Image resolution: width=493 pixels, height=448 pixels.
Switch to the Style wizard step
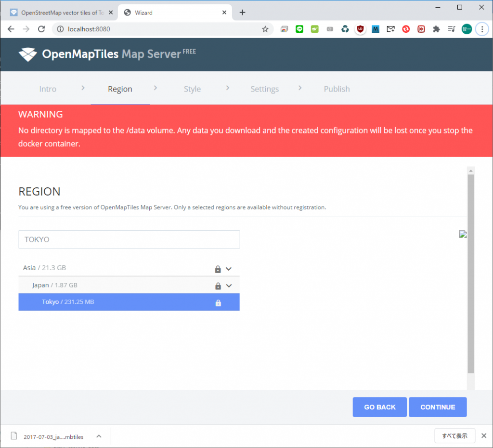[192, 89]
